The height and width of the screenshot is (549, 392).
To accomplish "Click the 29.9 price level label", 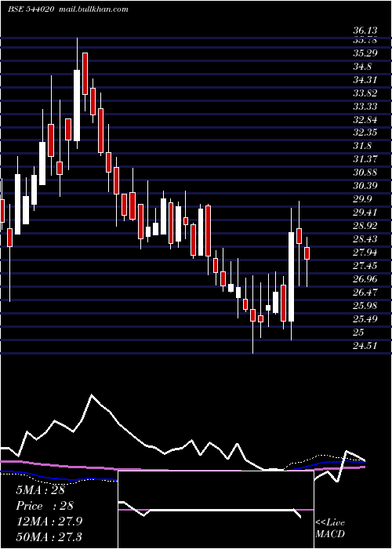I will (x=362, y=199).
